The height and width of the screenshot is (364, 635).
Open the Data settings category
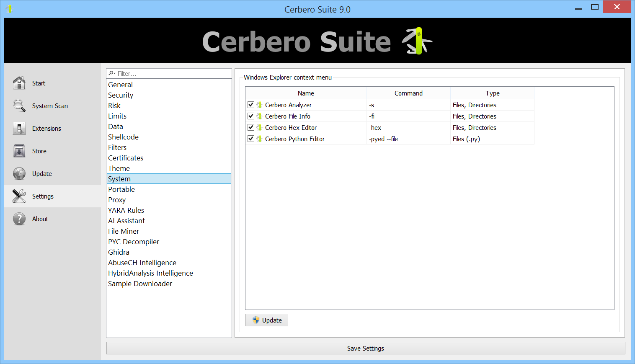[x=169, y=126]
